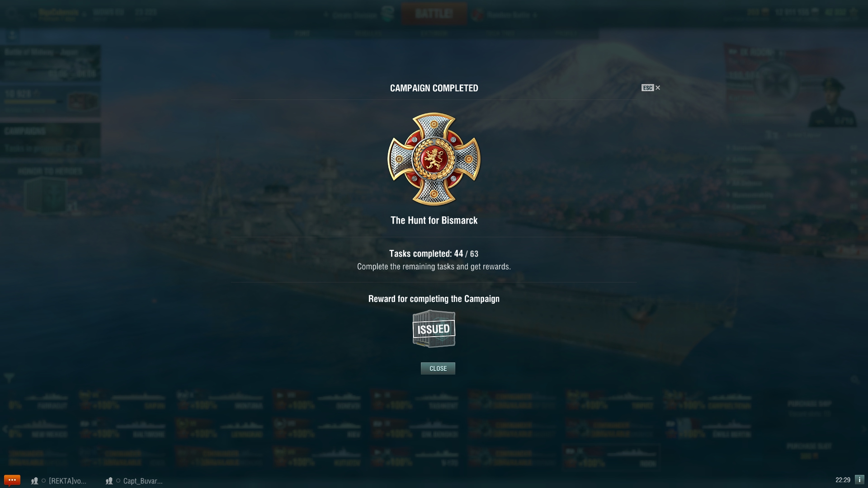Click the red BATTLE! button
Screen dimensions: 868x488
click(434, 14)
